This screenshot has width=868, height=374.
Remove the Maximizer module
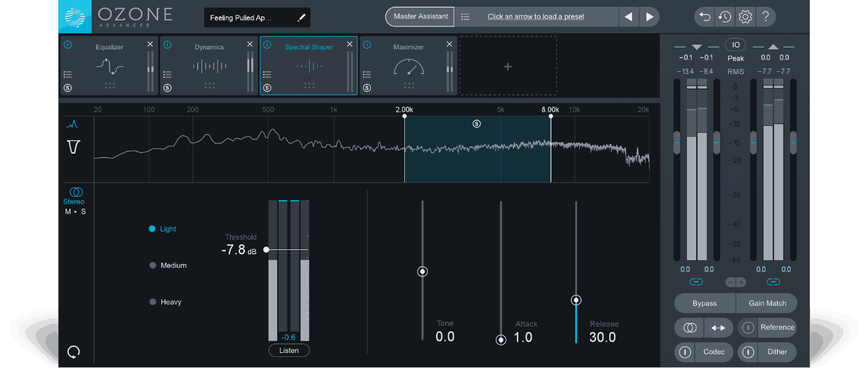tap(450, 45)
